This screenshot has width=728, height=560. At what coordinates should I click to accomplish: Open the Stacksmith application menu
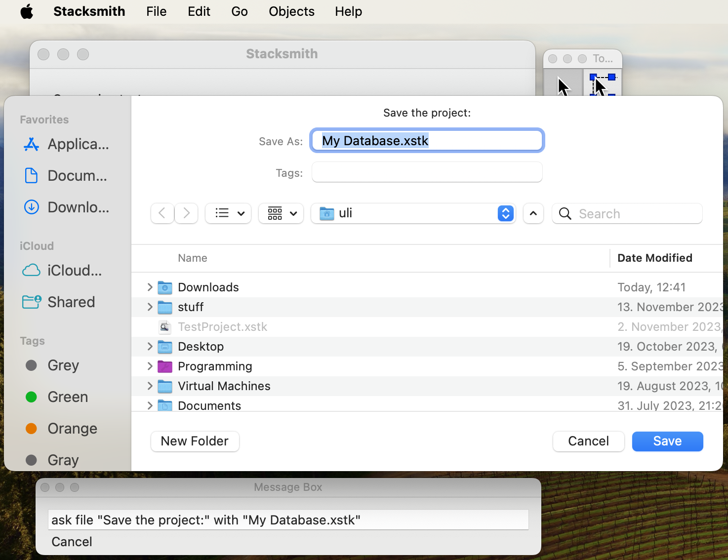pyautogui.click(x=89, y=11)
